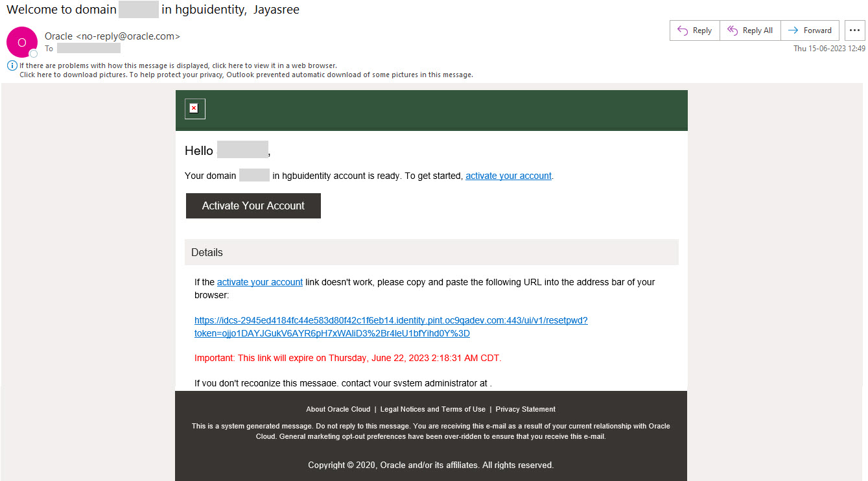
Task: Click the Reply arrow icon
Action: [684, 30]
